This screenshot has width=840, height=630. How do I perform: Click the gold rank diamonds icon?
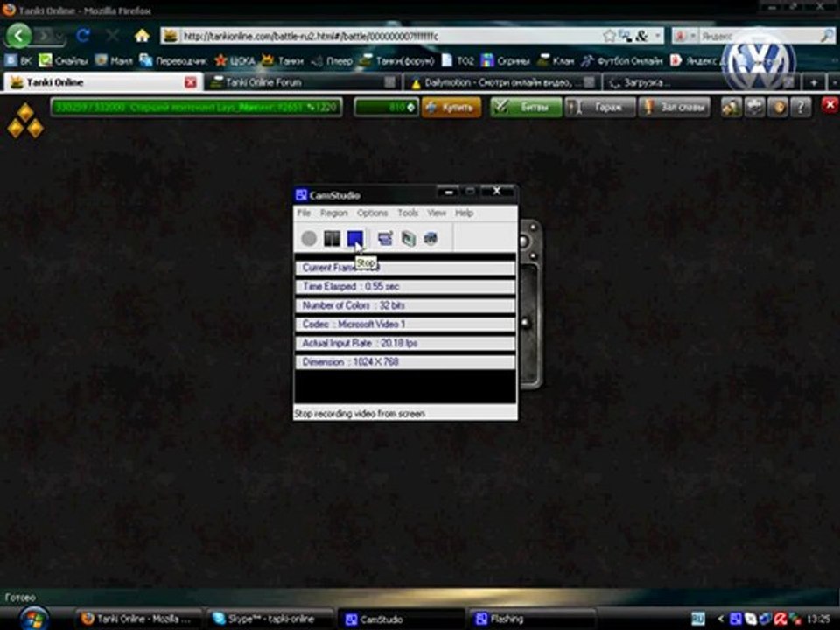coord(25,121)
